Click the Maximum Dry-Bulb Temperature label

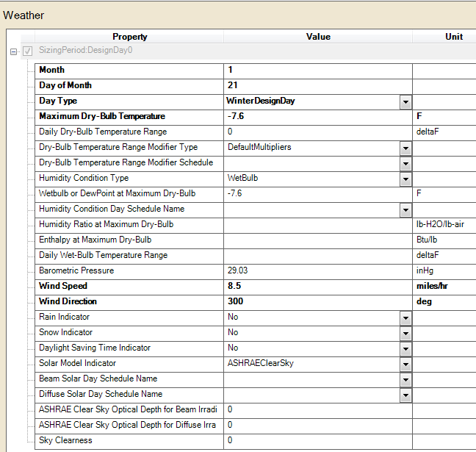[x=102, y=116]
